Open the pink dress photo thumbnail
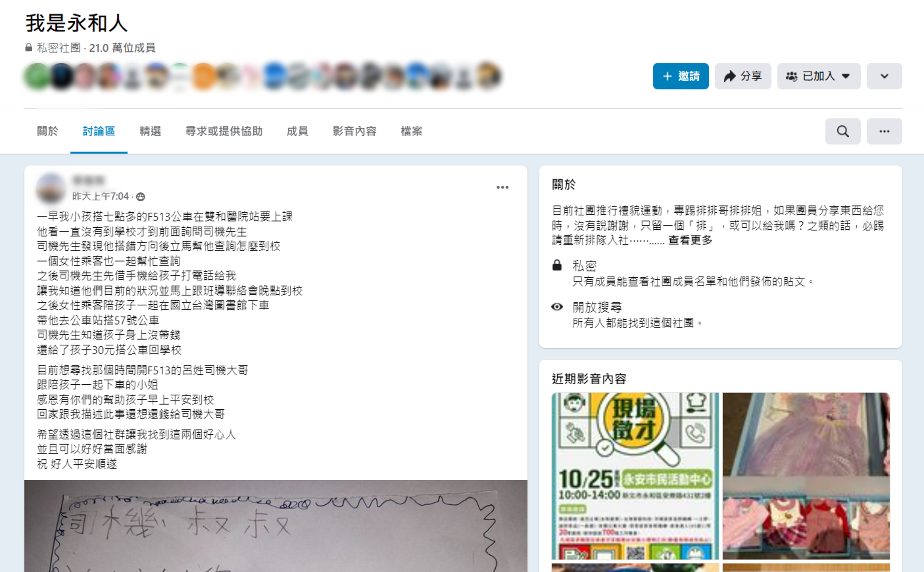Screen dimensions: 924x572 pos(806,476)
